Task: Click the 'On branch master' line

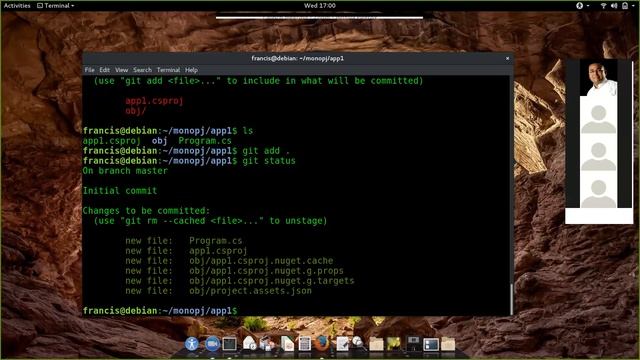Action: (x=125, y=171)
